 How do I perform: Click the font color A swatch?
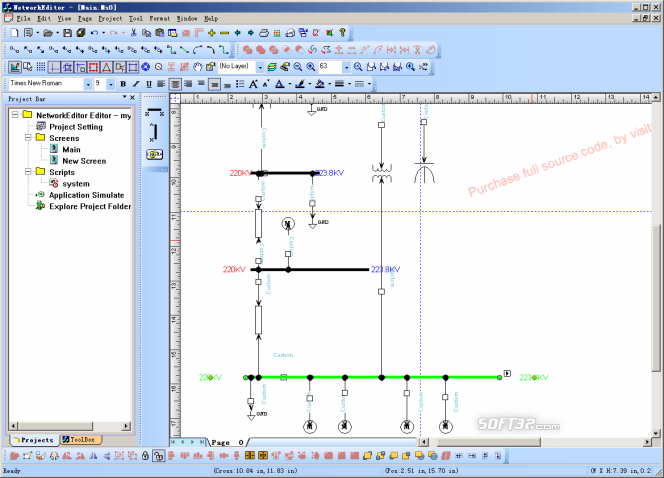coord(280,84)
